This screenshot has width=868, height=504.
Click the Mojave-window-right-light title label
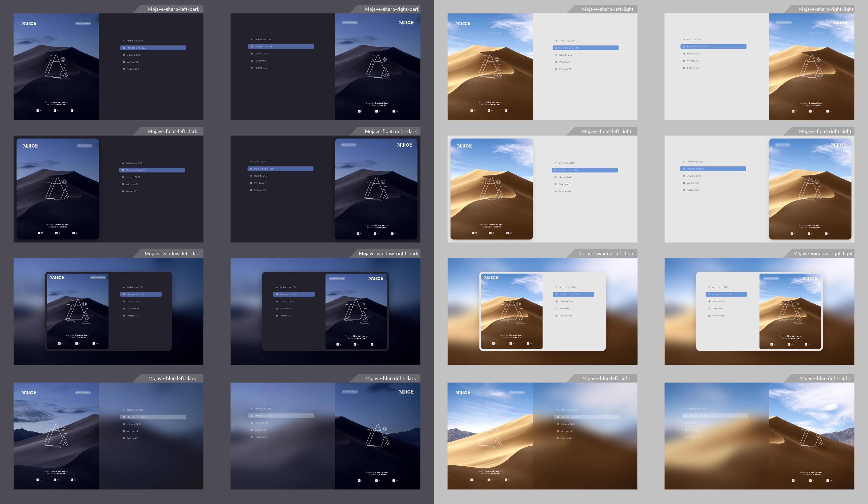tap(823, 254)
